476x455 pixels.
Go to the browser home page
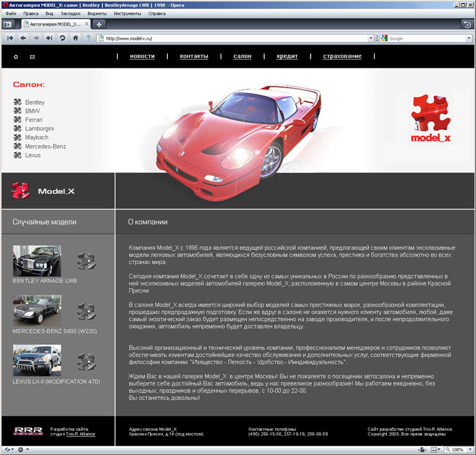(x=76, y=38)
